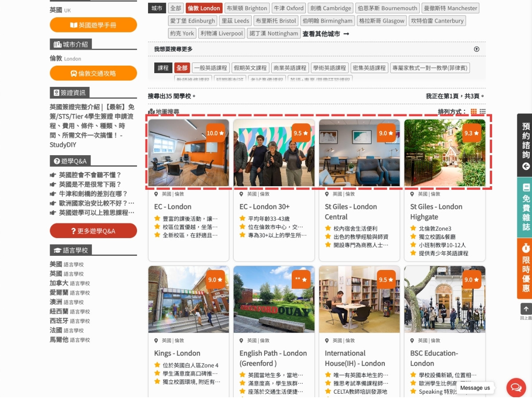Open the 免費雜誌 side tab
Viewport: 532px width, 399px height.
click(x=525, y=207)
